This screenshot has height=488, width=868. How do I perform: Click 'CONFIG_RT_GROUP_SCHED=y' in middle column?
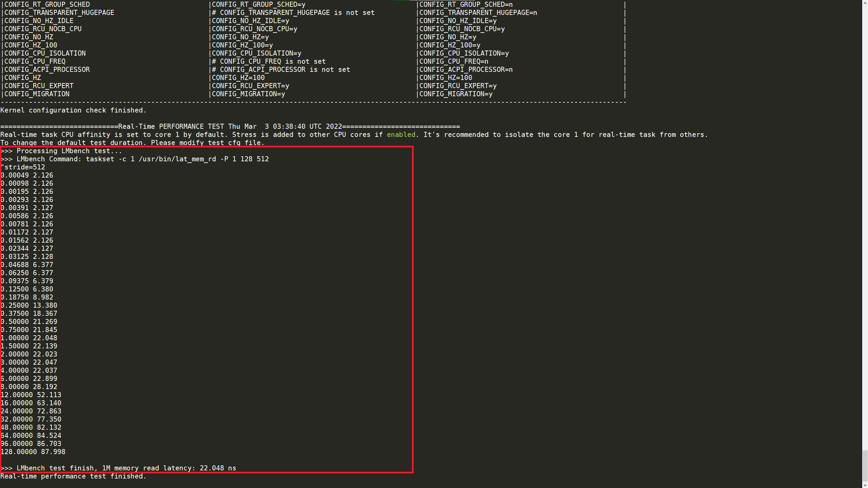click(258, 4)
